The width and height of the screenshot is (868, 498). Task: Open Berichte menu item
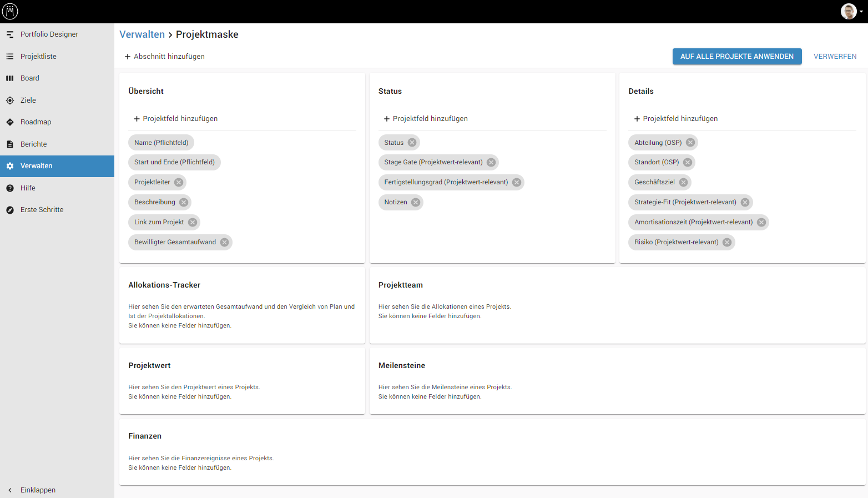57,144
